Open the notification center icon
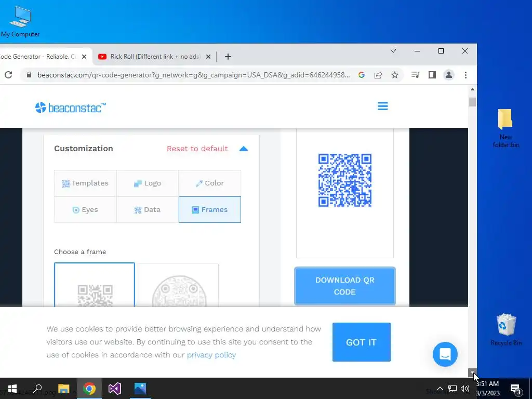This screenshot has width=532, height=399. point(515,389)
